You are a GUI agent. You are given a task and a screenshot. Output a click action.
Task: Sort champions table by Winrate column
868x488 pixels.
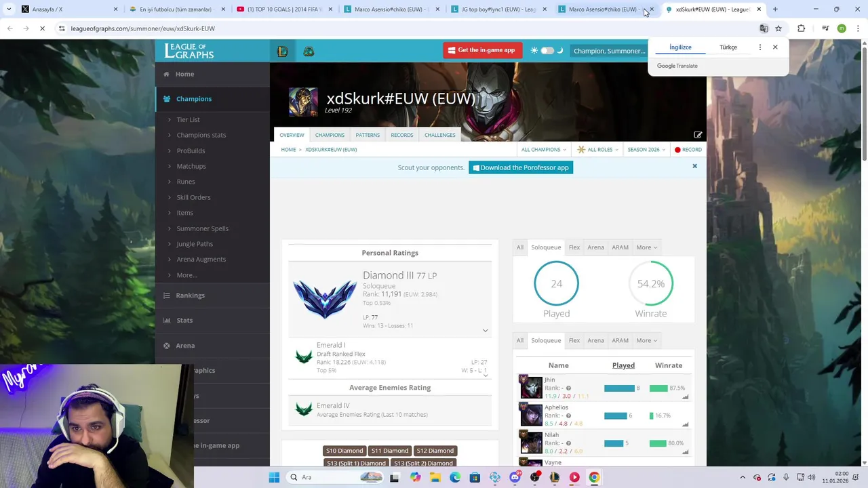[x=669, y=366]
